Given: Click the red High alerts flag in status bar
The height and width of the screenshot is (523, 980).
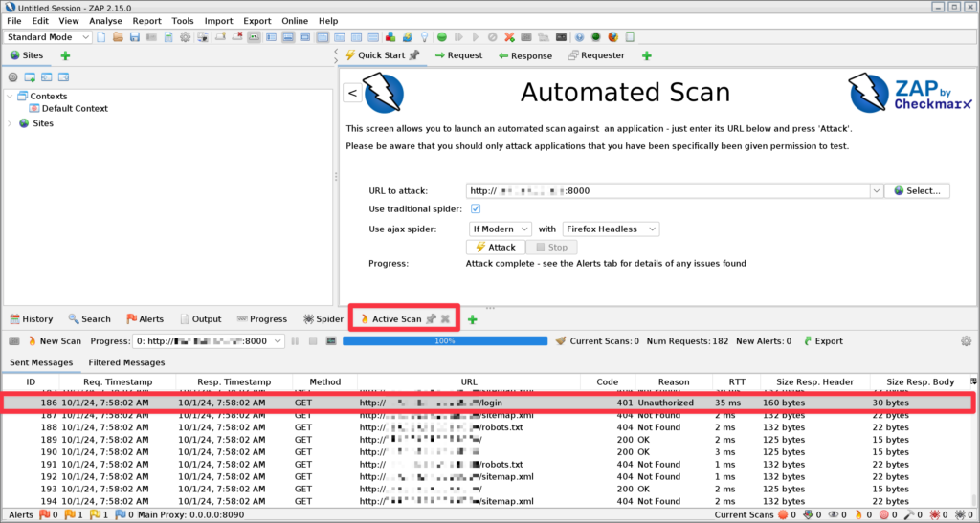Looking at the screenshot, I should [44, 515].
